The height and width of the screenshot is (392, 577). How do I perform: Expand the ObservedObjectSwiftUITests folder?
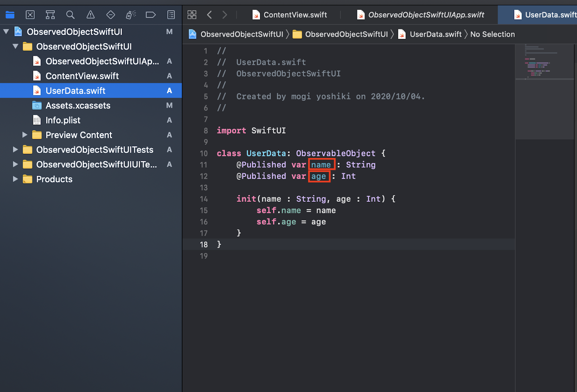point(16,150)
